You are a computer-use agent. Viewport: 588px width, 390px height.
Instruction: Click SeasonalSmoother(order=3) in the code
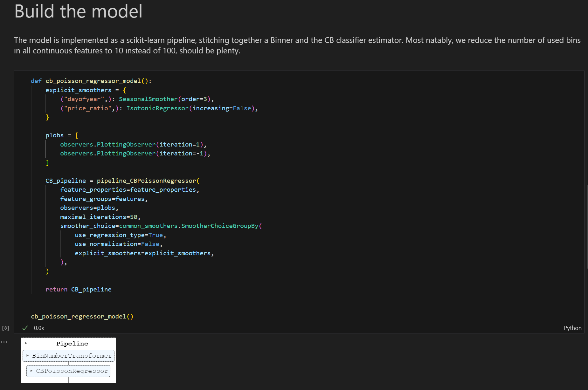(165, 99)
